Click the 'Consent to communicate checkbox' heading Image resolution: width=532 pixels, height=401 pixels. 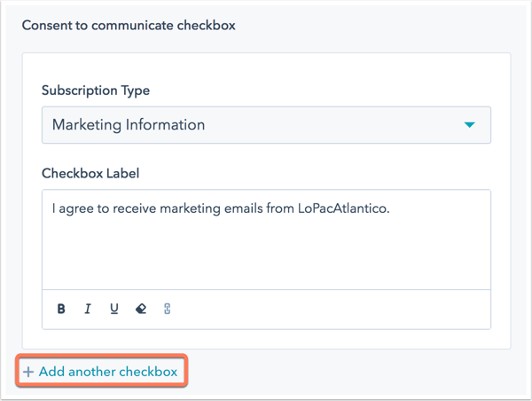click(129, 26)
